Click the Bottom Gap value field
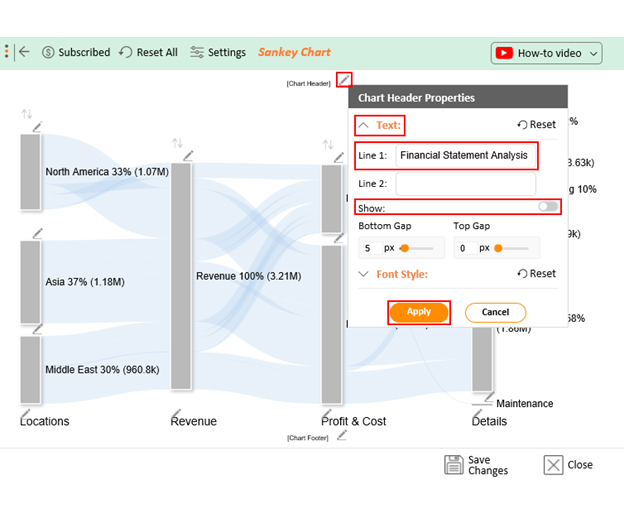The height and width of the screenshot is (517, 624). click(x=372, y=248)
